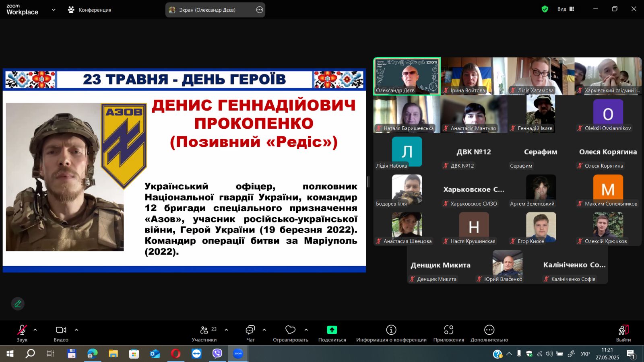Open Outlook from the taskbar
Image resolution: width=644 pixels, height=362 pixels.
(155, 354)
